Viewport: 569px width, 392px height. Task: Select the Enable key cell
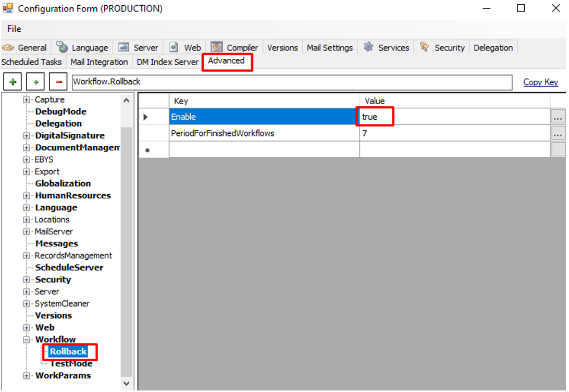point(264,117)
